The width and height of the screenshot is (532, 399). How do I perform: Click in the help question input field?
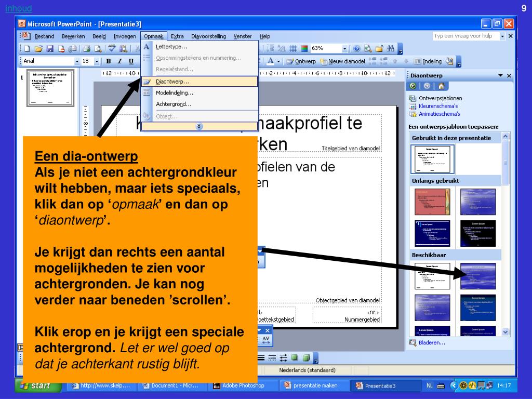[x=466, y=36]
